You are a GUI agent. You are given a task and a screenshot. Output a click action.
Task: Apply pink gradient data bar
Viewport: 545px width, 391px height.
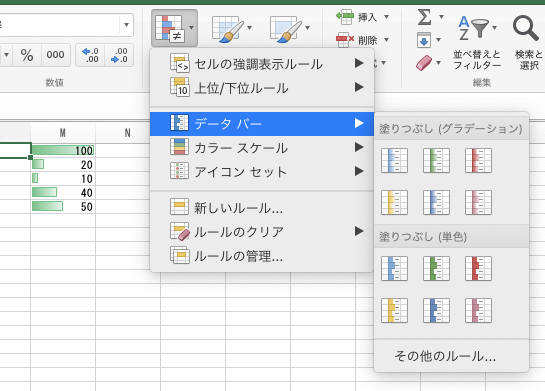coord(478,202)
